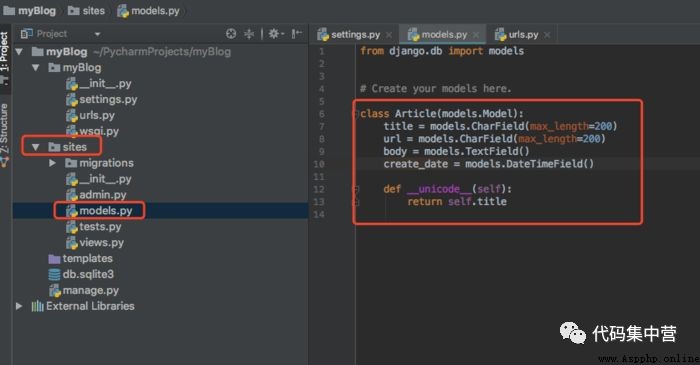The image size is (700, 365).
Task: Select the templates folder
Action: [80, 258]
